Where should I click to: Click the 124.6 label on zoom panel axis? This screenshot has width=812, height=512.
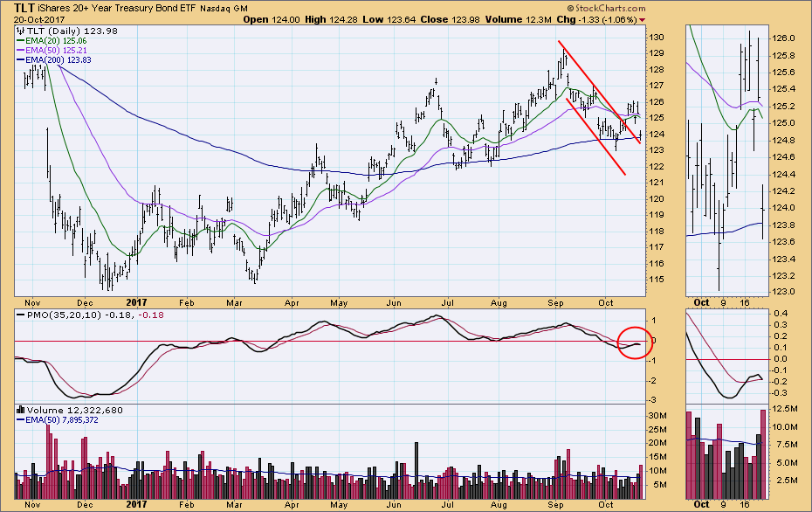[x=783, y=156]
